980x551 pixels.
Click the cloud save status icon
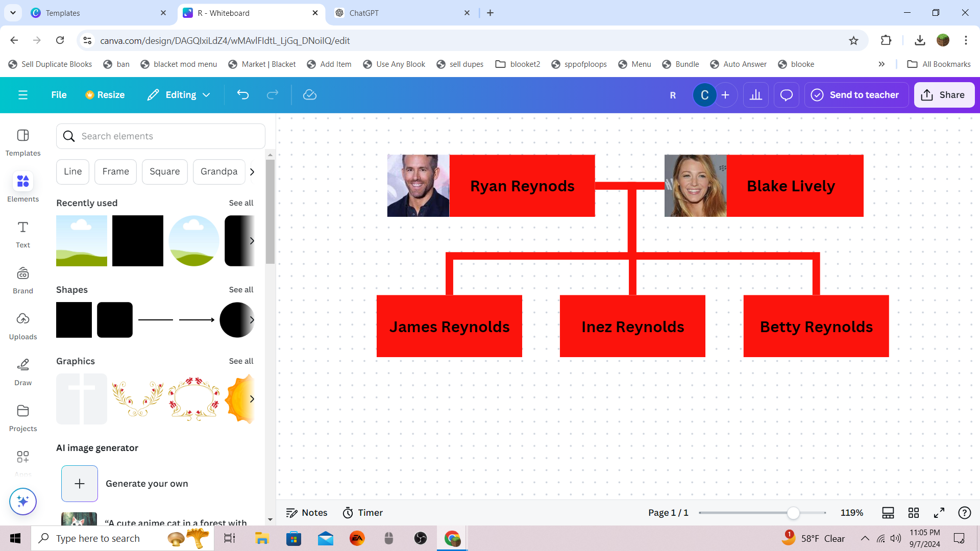(310, 95)
